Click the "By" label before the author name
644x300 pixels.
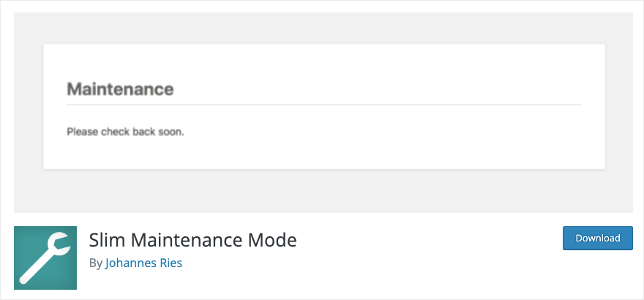95,263
